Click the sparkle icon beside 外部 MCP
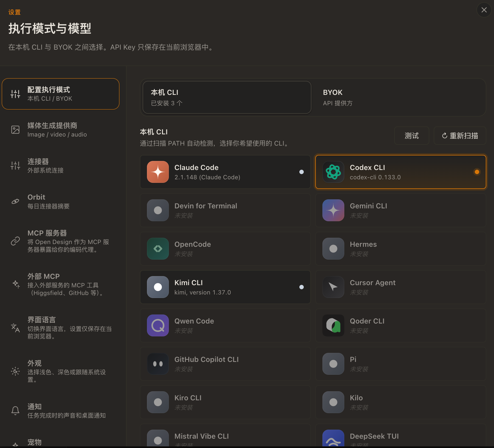Image resolution: width=494 pixels, height=448 pixels. (16, 284)
